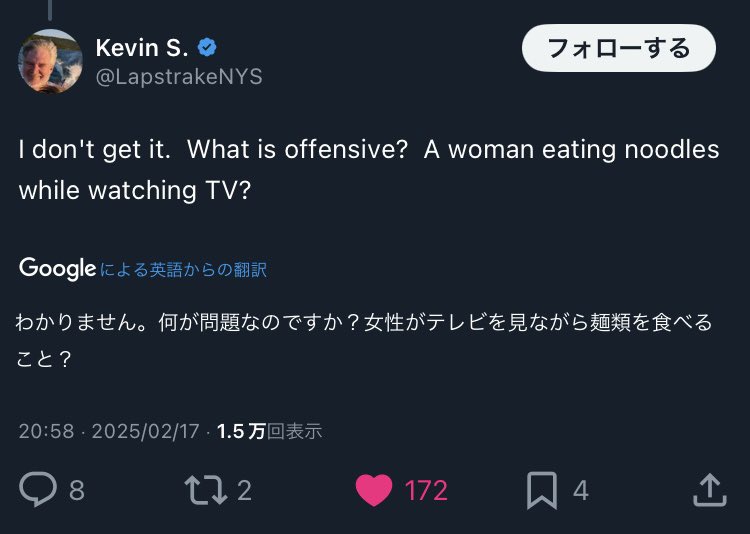Screen dimensions: 750x534
Task: Open the share upload arrow icon
Action: click(x=708, y=489)
